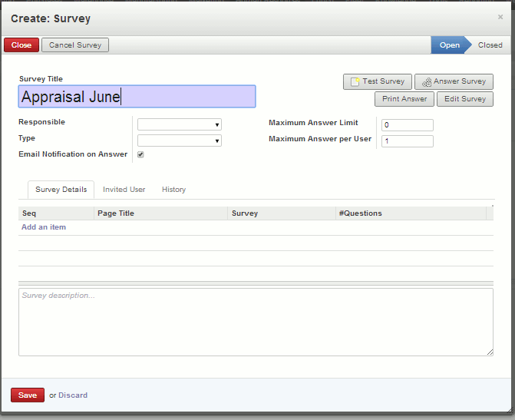Image resolution: width=515 pixels, height=420 pixels.
Task: Select the Closed status stage
Action: [x=490, y=45]
